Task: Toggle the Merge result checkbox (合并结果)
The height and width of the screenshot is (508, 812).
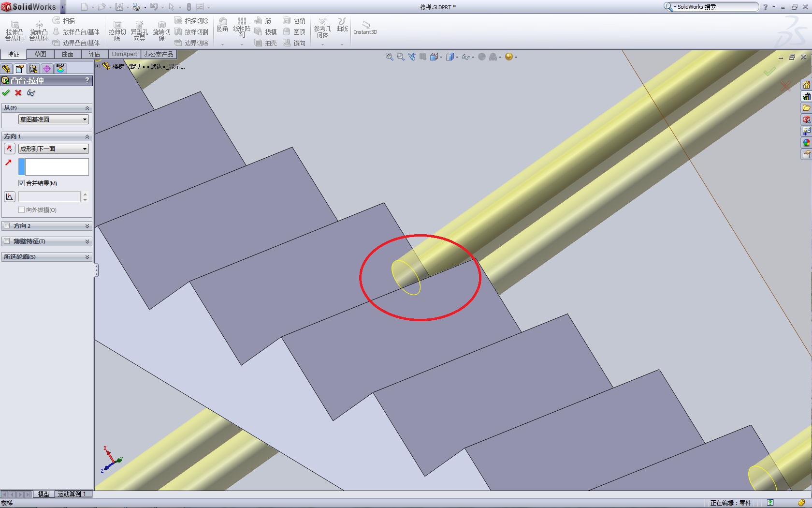Action: 21,183
